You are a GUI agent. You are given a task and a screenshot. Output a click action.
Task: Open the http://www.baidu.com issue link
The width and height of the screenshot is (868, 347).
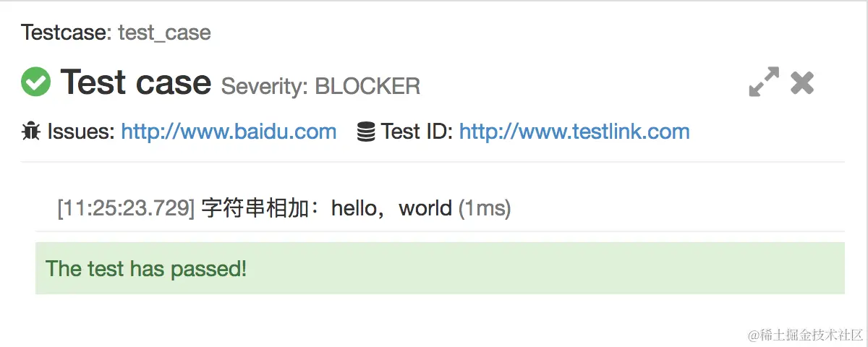coord(229,132)
